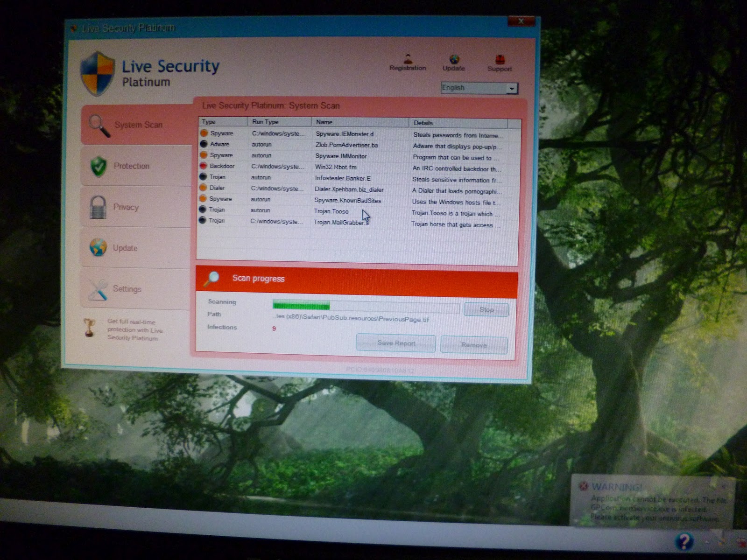
Task: Click the blue help question mark icon
Action: click(684, 541)
